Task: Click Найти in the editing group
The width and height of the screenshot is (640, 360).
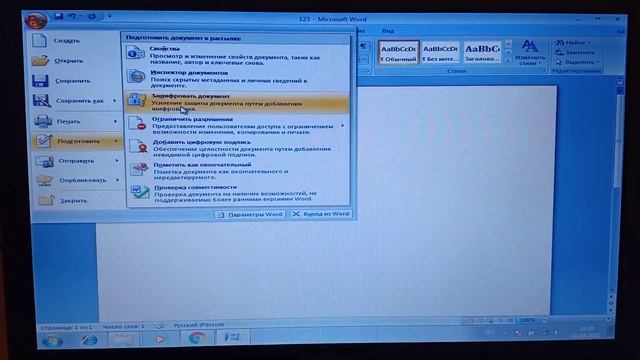Action: pos(573,42)
